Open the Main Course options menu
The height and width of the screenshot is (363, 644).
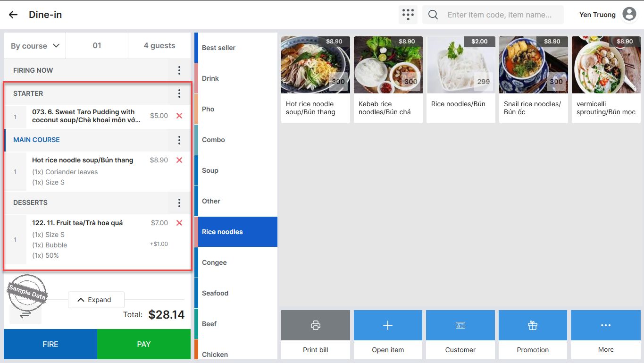pyautogui.click(x=179, y=140)
